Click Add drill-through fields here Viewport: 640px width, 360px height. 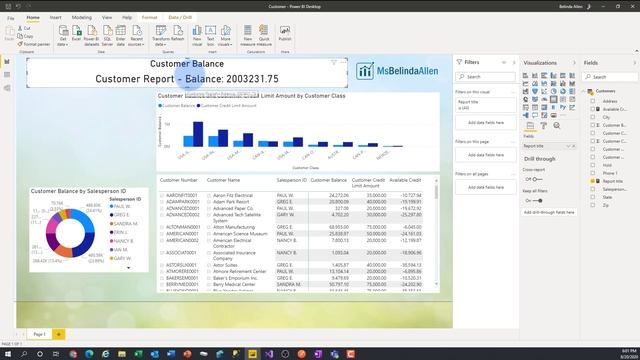[x=549, y=212]
